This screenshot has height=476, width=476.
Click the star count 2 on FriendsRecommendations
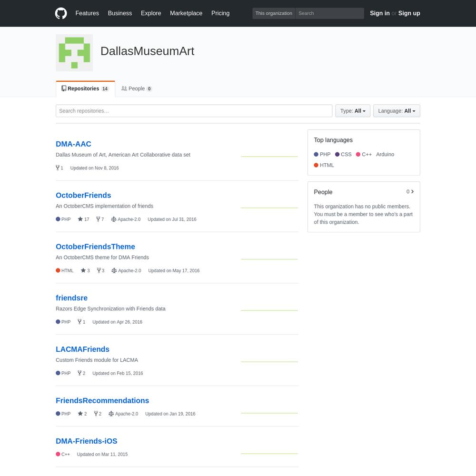[82, 414]
